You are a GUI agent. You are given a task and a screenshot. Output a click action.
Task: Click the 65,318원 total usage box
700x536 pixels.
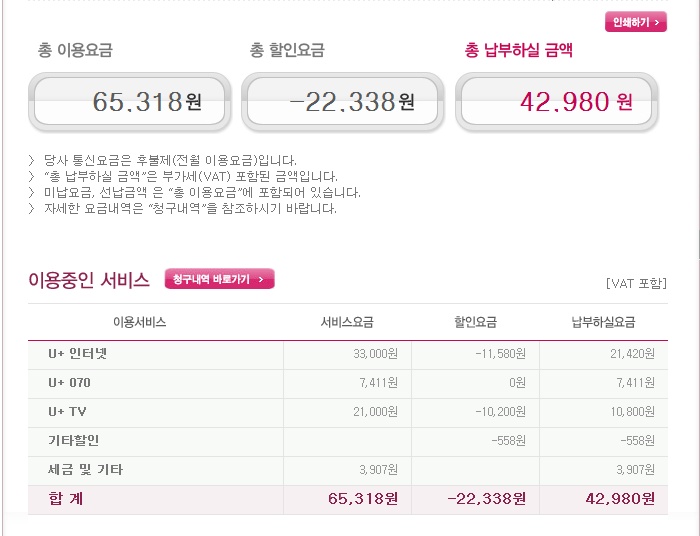coord(129,102)
